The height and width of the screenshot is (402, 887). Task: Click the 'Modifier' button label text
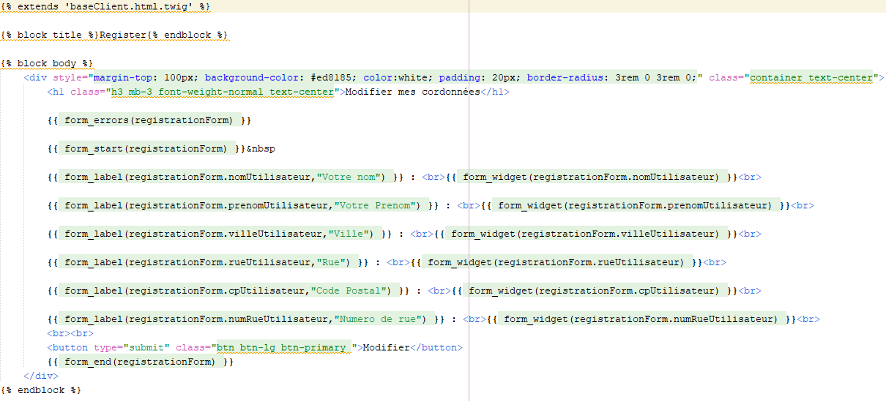tap(386, 347)
